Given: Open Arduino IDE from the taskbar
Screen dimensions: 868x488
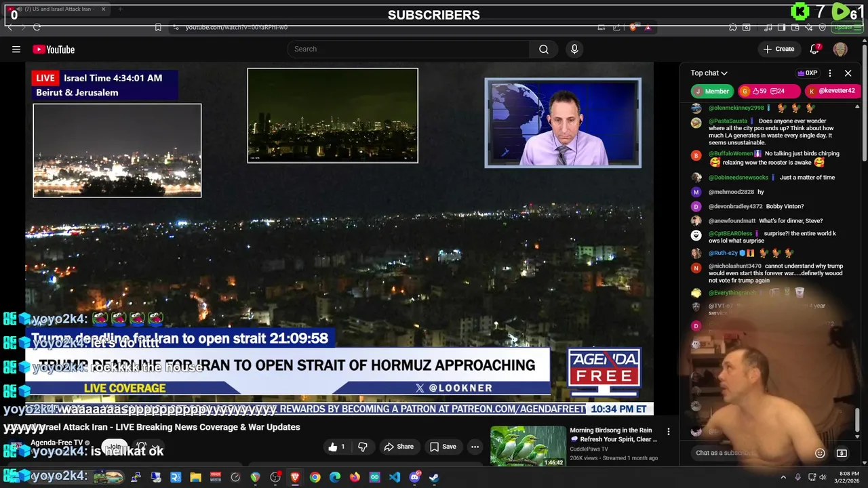Looking at the screenshot, I should click(x=374, y=477).
